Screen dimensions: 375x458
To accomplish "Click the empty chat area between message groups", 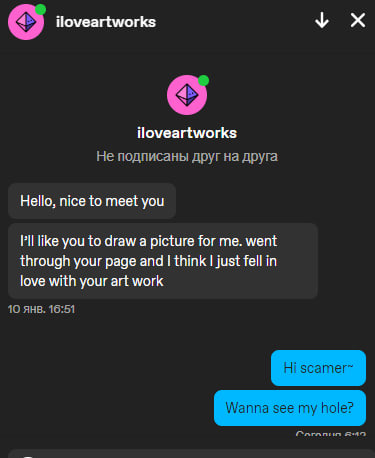I will coord(187,333).
